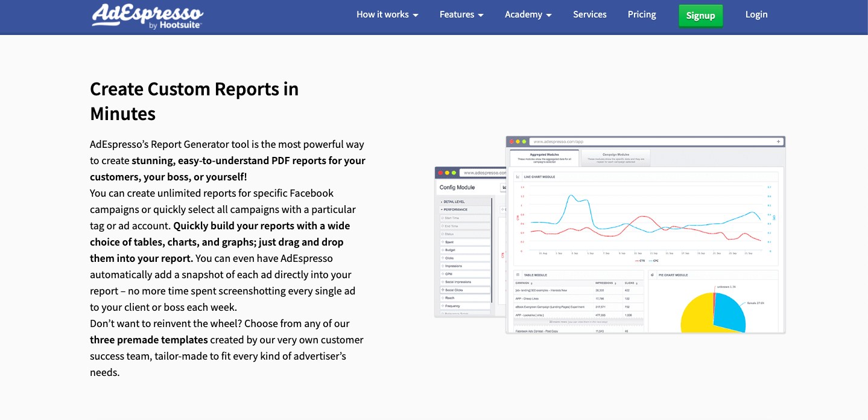This screenshot has width=868, height=420.
Task: Select the Impressions metric in Config Module
Action: pos(465,266)
